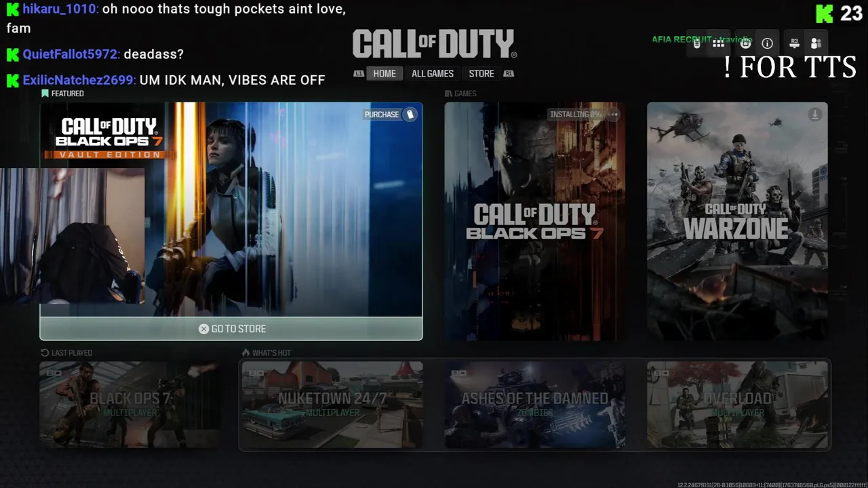Open the STORE tab
Viewport: 868px width, 488px height.
click(x=481, y=74)
